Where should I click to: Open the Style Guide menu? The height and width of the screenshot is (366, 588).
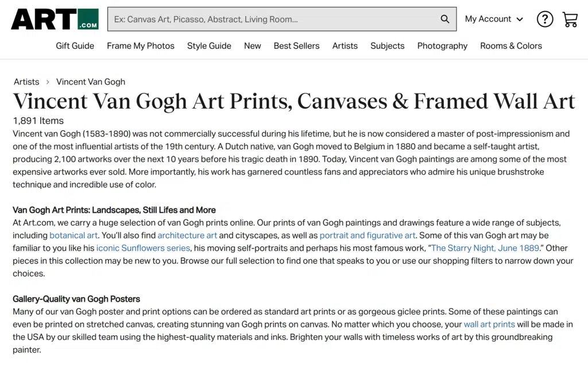209,46
